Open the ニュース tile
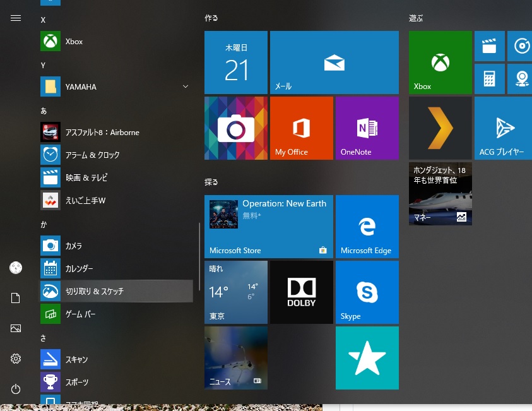Viewport: 532px width, 411px height. (236, 358)
